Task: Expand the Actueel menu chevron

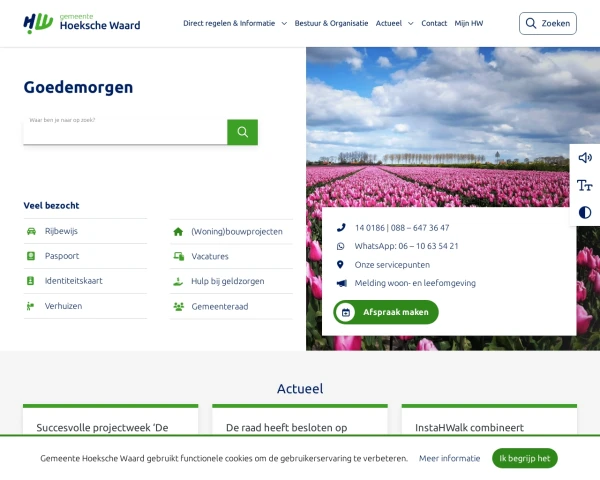Action: [411, 23]
